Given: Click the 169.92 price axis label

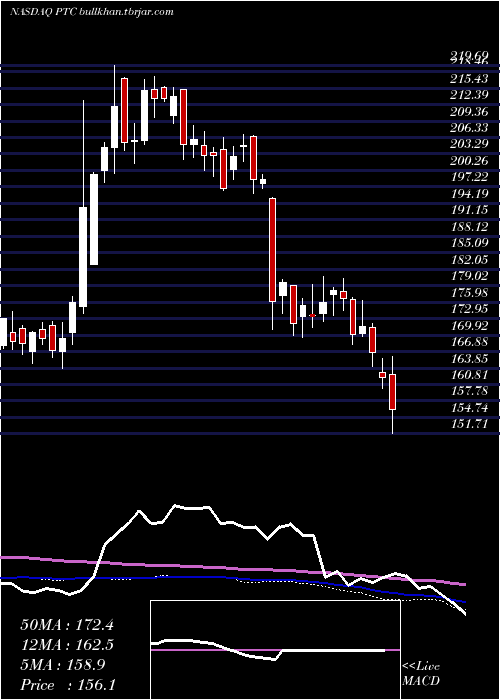Looking at the screenshot, I should [469, 326].
